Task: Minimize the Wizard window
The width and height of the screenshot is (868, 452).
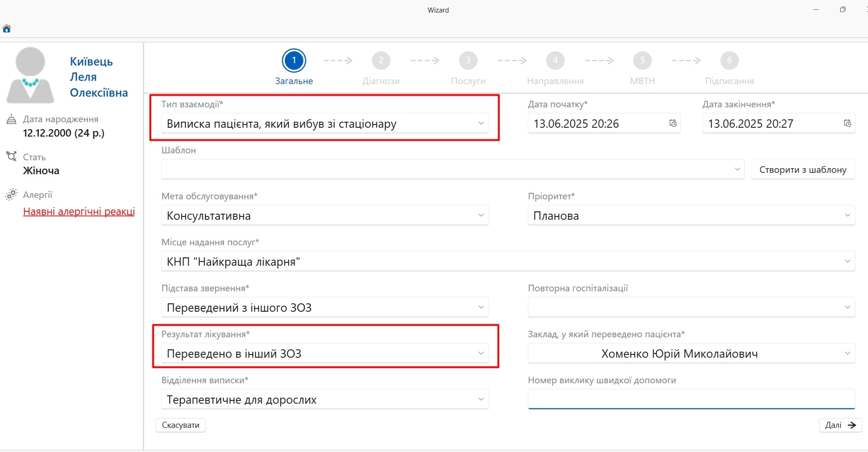Action: point(816,10)
